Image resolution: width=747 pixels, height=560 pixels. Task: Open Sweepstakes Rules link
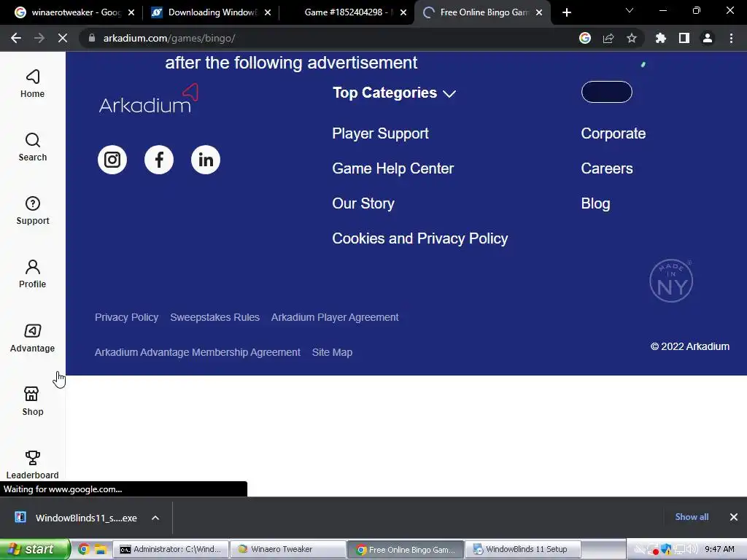click(215, 317)
